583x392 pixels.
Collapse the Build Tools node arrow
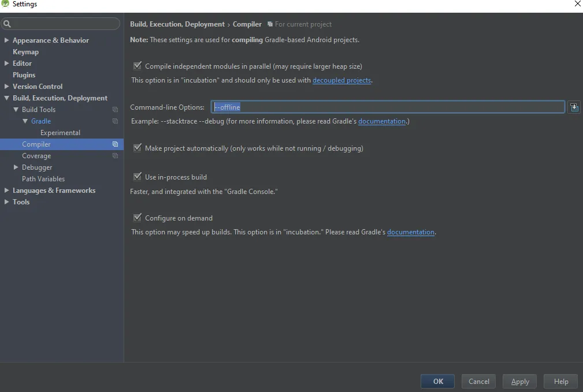[x=16, y=110]
